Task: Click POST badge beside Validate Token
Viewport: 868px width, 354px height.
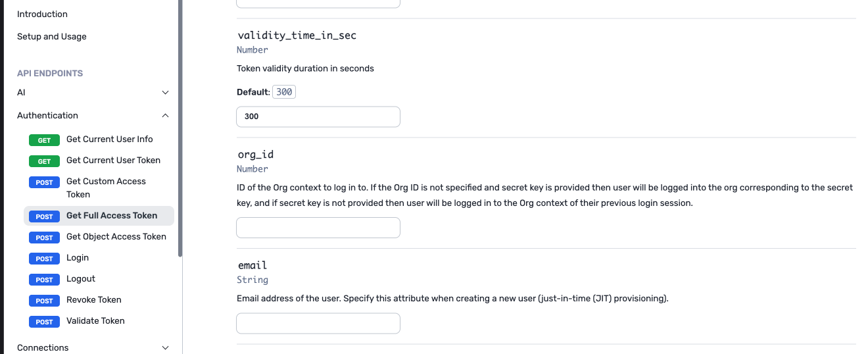Action: point(44,322)
